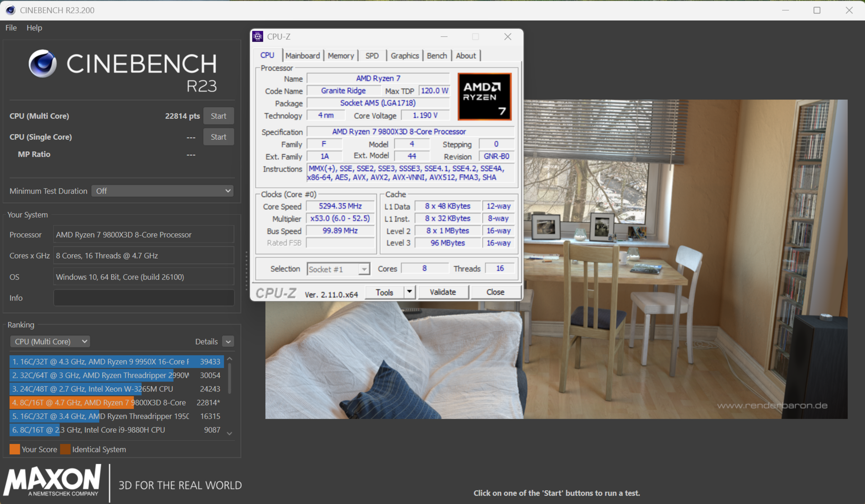Image resolution: width=865 pixels, height=504 pixels.
Task: Click the Bus Speed 99.89 MHz value
Action: (x=340, y=231)
